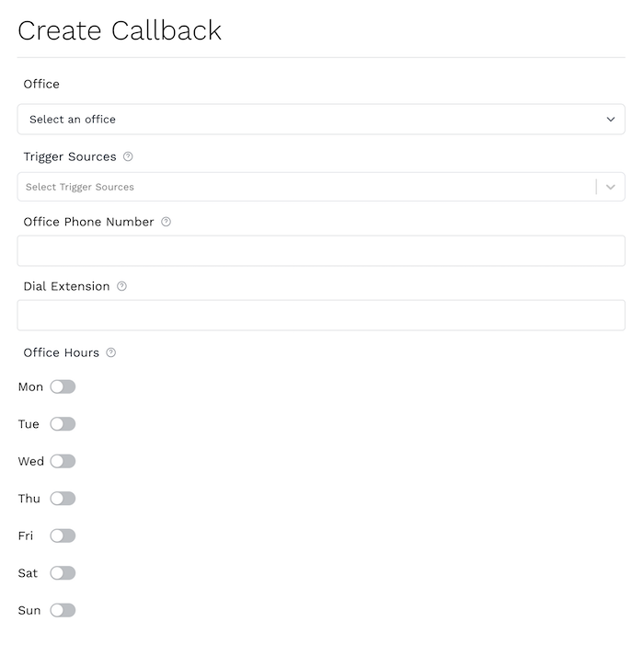Switch on the Fri toggle
The image size is (644, 656).
63,536
